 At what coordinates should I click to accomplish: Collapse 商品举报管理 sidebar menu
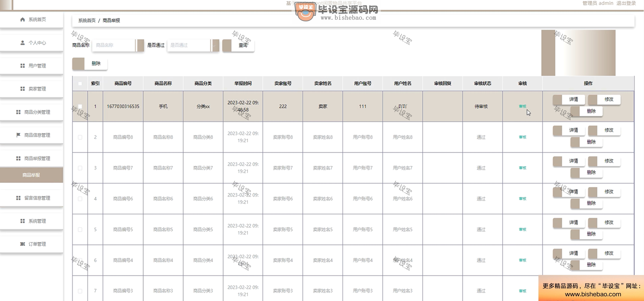(x=31, y=159)
